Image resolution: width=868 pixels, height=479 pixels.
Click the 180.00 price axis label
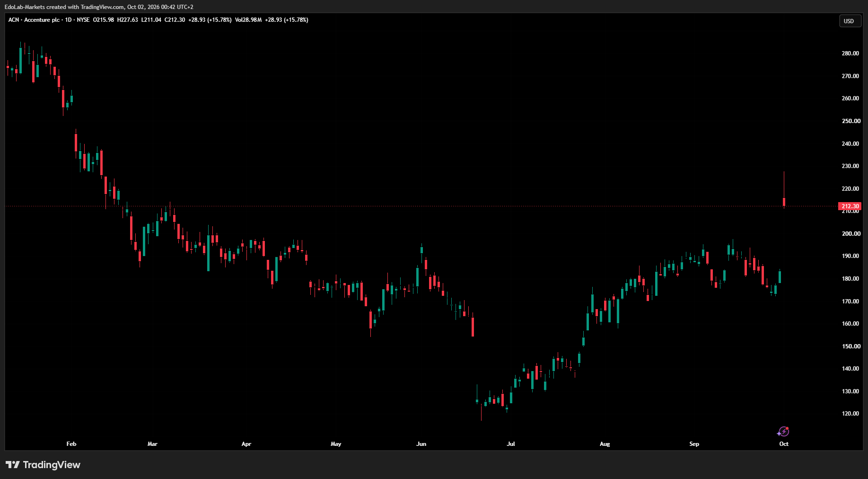click(x=850, y=279)
